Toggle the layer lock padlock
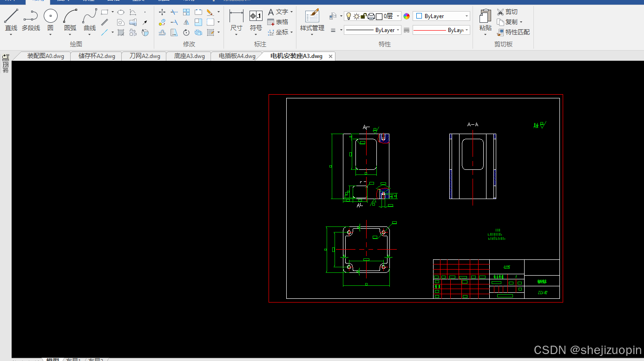This screenshot has width=644, height=361. 363,16
